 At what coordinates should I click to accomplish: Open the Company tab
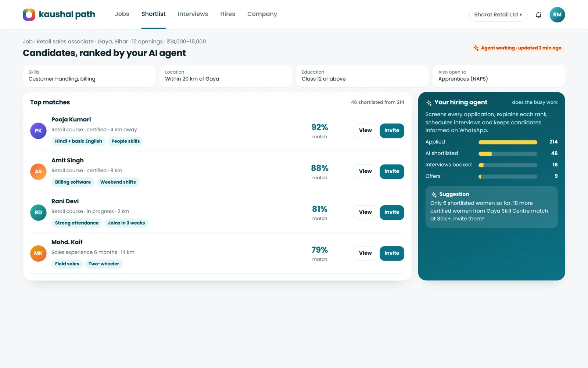click(x=262, y=14)
